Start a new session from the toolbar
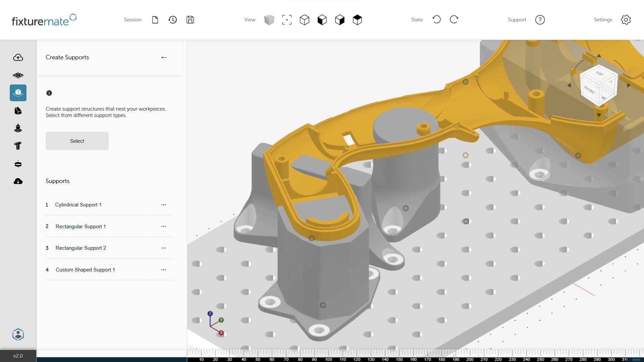Viewport: 644px width, 362px height. click(155, 19)
